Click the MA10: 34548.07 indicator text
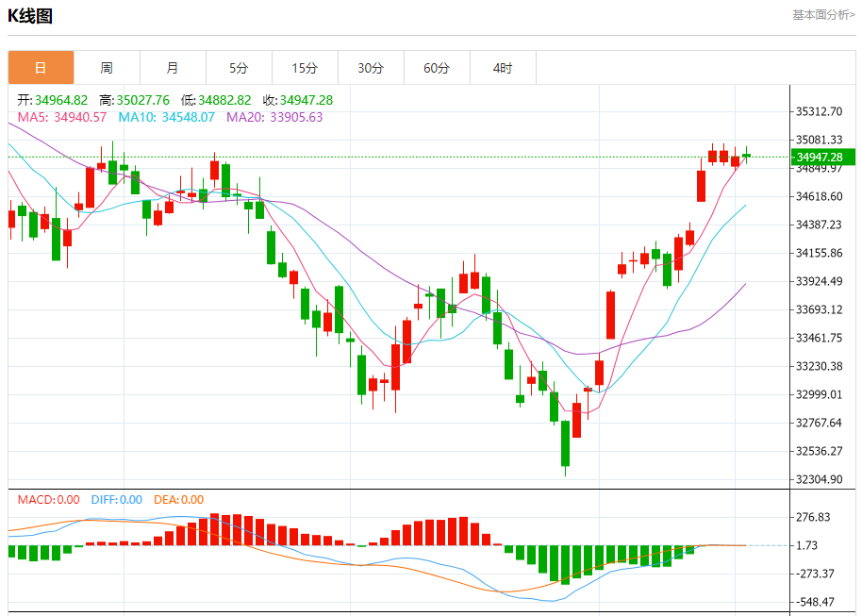This screenshot has width=862, height=616. [x=167, y=117]
